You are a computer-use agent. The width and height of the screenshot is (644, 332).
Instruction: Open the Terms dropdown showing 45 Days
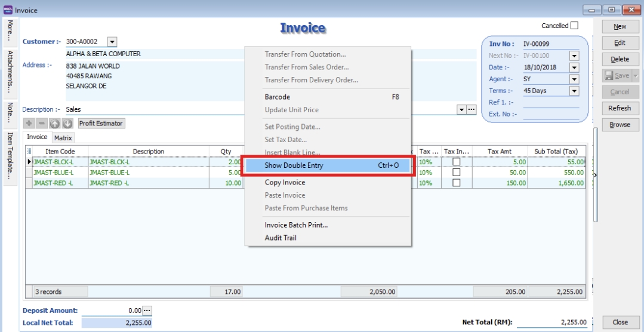[574, 91]
